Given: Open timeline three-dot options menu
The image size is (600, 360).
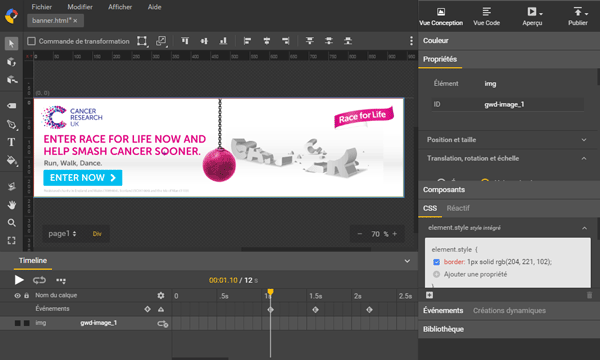Looking at the screenshot, I should (61, 280).
